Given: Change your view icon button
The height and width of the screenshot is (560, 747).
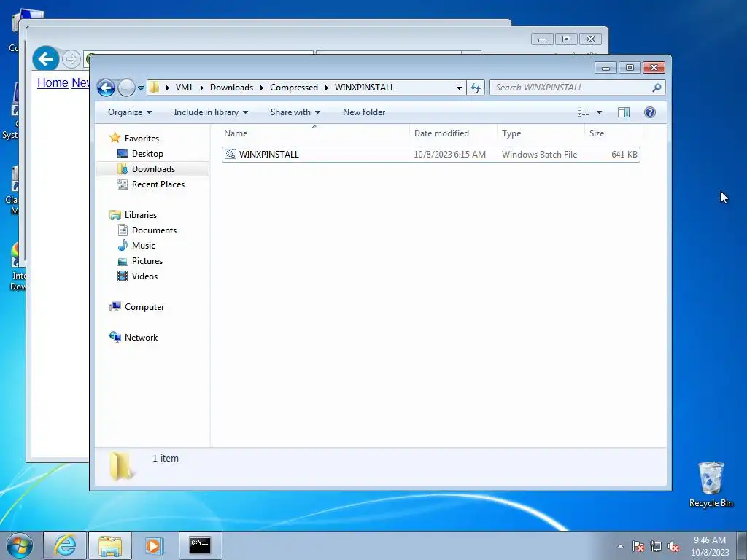Looking at the screenshot, I should pos(584,112).
